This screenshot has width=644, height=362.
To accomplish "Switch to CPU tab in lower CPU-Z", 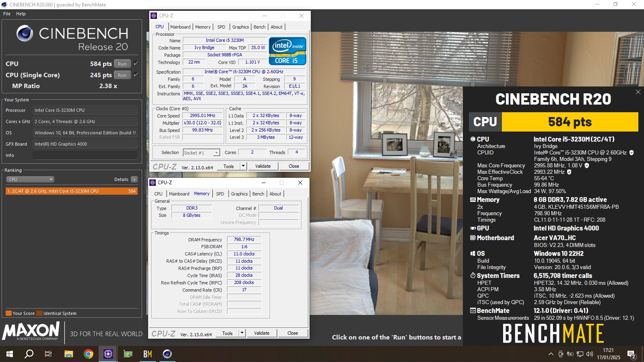I will pyautogui.click(x=159, y=194).
